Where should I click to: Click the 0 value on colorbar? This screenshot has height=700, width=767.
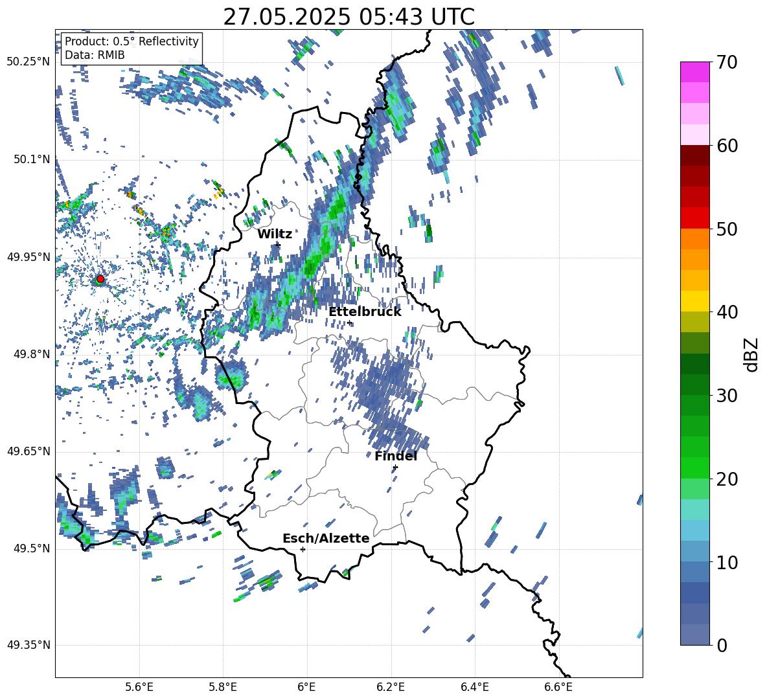tap(722, 645)
